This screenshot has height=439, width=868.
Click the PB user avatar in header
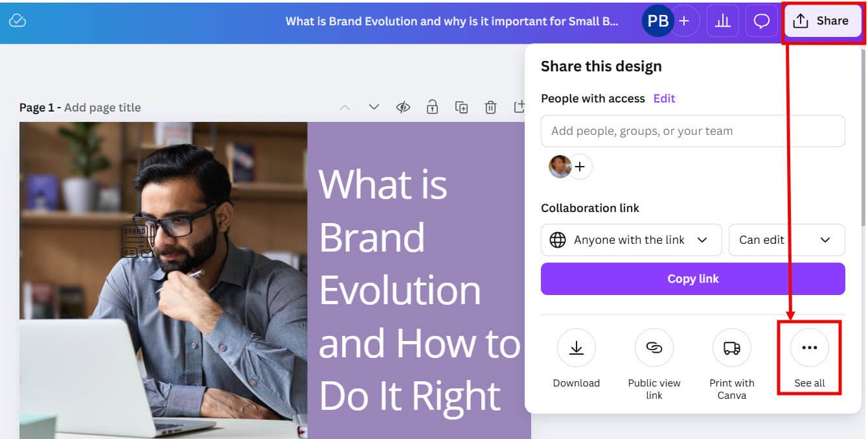657,21
